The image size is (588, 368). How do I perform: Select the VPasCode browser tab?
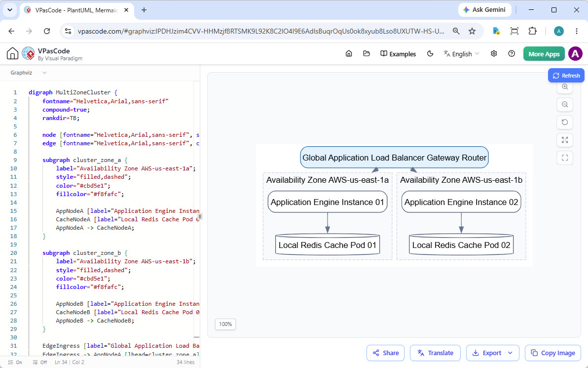click(x=76, y=10)
